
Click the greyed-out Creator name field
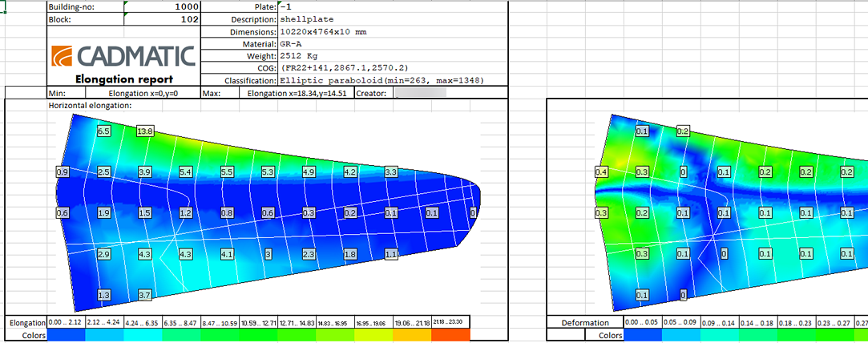[x=421, y=93]
